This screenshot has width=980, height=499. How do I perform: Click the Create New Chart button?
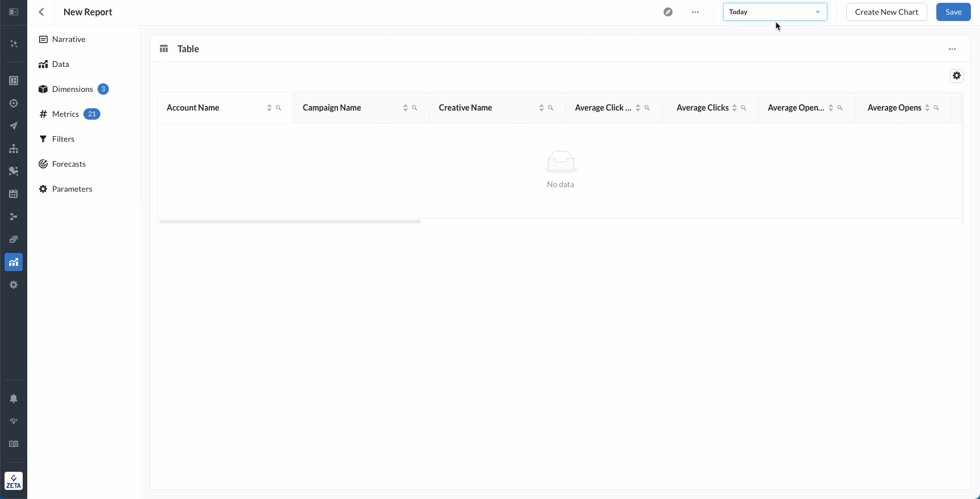pos(886,12)
